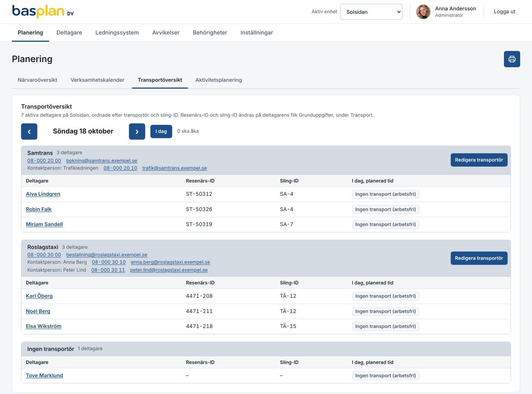Go to previous day with left chevron

[x=29, y=132]
